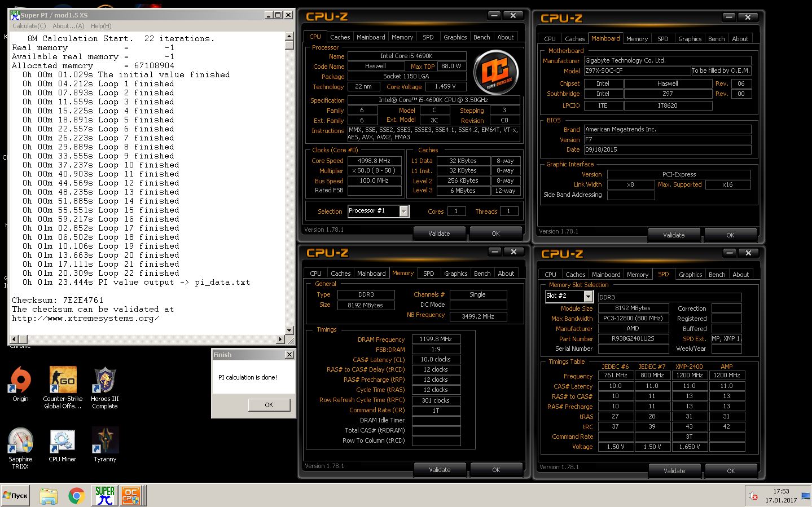Click the Super PI title bar icon
Screen dimensions: 812x507
point(15,15)
